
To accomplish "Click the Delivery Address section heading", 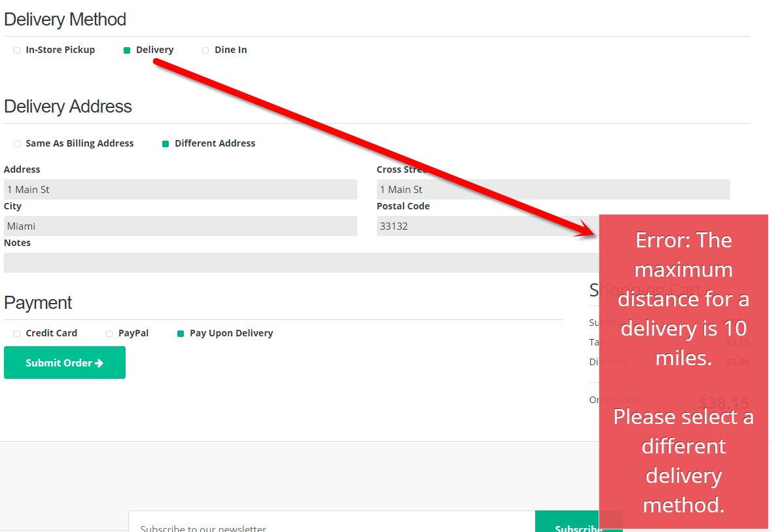I will [68, 107].
